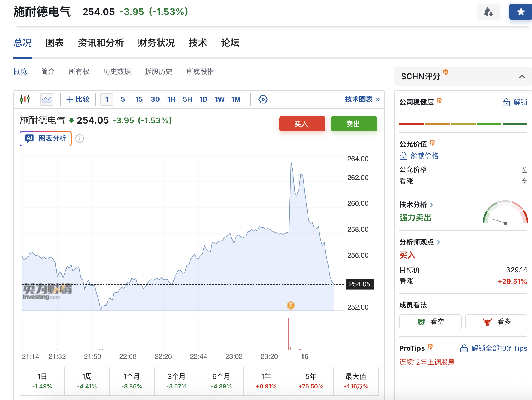Open the AI 图表分析 button
Image resolution: width=532 pixels, height=400 pixels.
pyautogui.click(x=46, y=139)
